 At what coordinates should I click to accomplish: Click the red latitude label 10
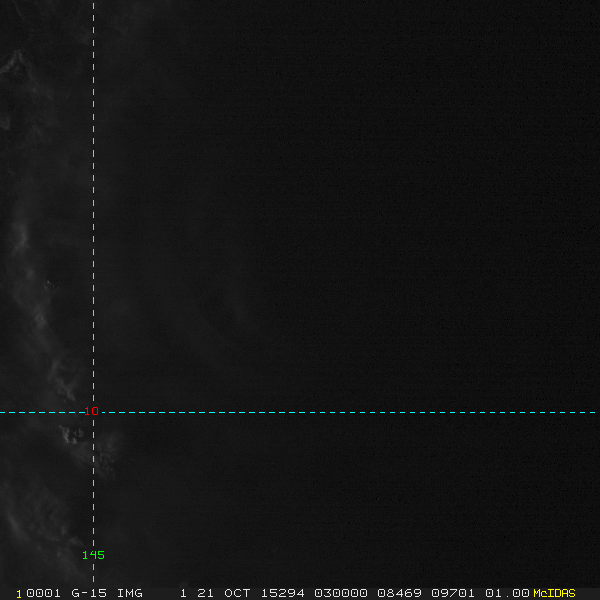(91, 411)
